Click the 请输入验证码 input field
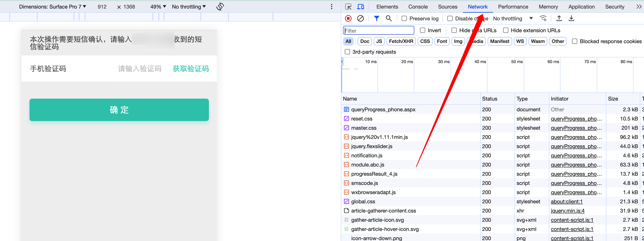The width and height of the screenshot is (644, 241). click(x=140, y=69)
